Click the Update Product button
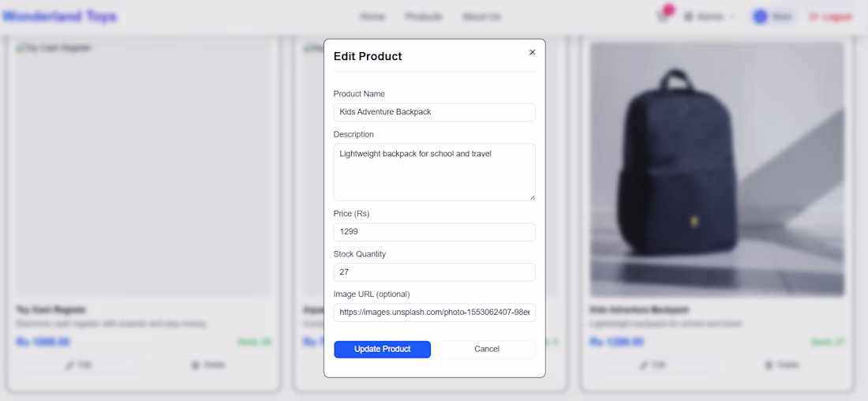The image size is (868, 401). pyautogui.click(x=383, y=349)
